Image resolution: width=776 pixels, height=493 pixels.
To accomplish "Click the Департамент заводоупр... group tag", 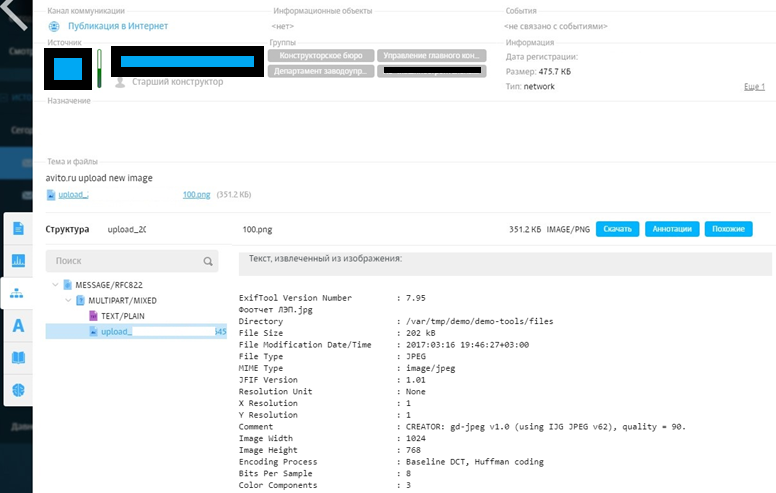I will [x=321, y=71].
